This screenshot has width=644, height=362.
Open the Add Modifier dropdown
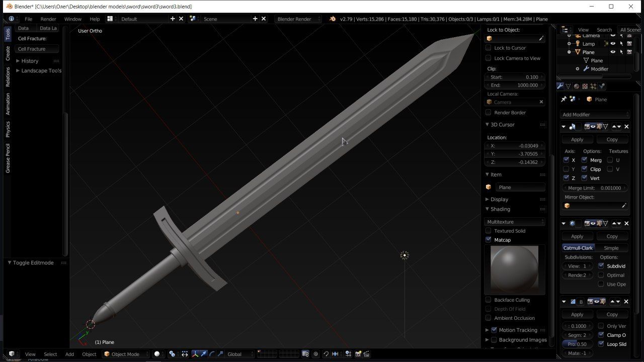[595, 114]
